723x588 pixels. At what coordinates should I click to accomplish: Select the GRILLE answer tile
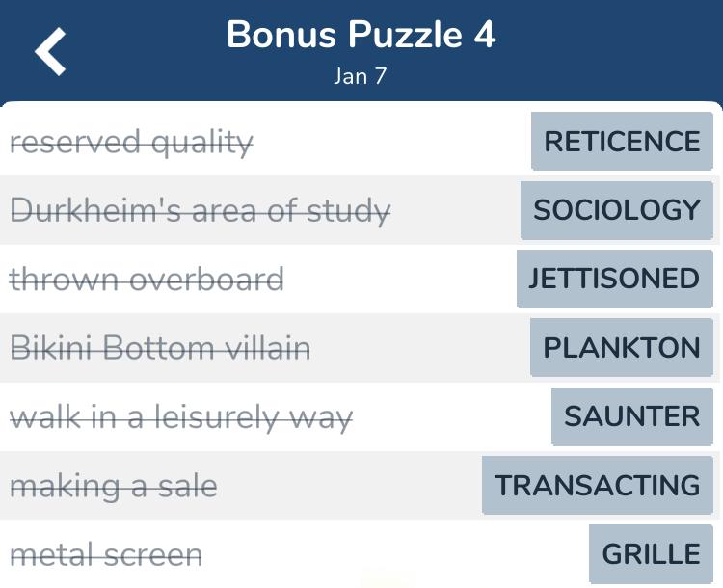tap(651, 554)
